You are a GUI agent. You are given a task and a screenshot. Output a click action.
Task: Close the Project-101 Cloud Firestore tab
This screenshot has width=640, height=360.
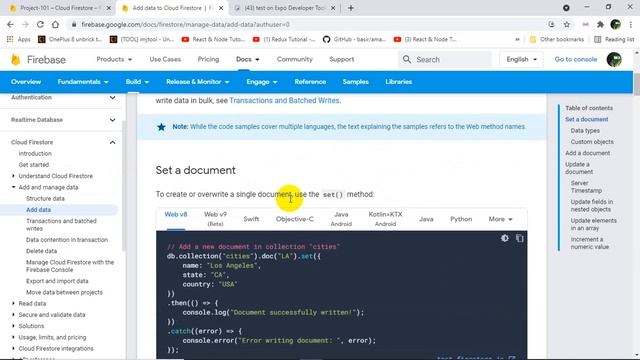109,8
